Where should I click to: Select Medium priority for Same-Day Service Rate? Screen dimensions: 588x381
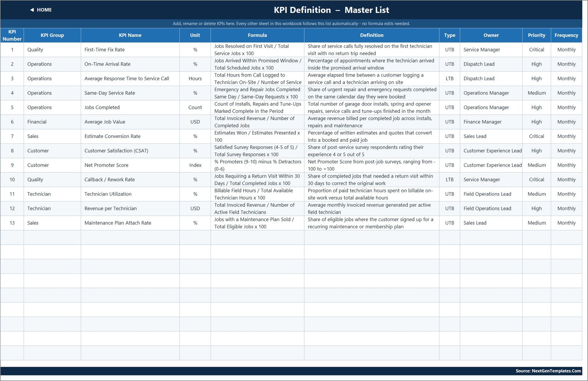click(537, 93)
